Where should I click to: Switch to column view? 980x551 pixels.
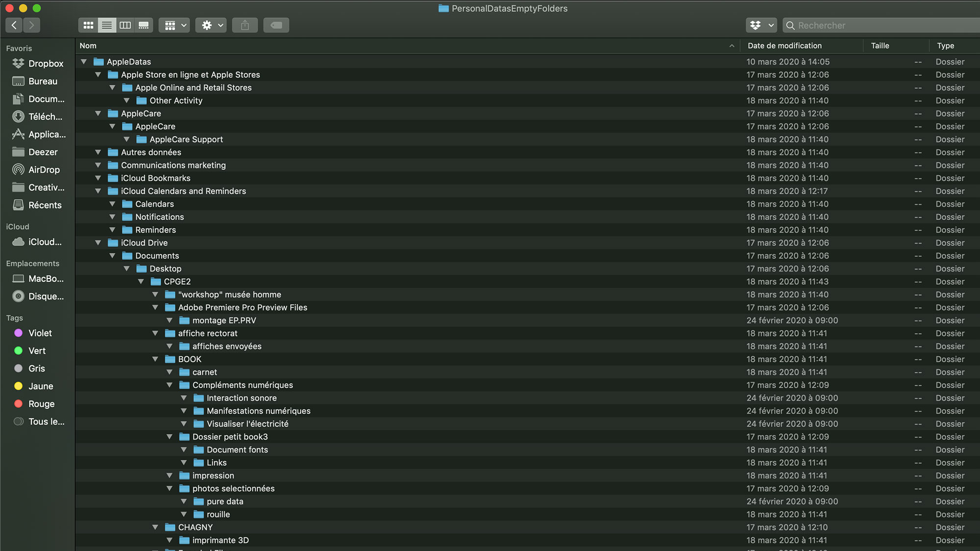(x=125, y=25)
